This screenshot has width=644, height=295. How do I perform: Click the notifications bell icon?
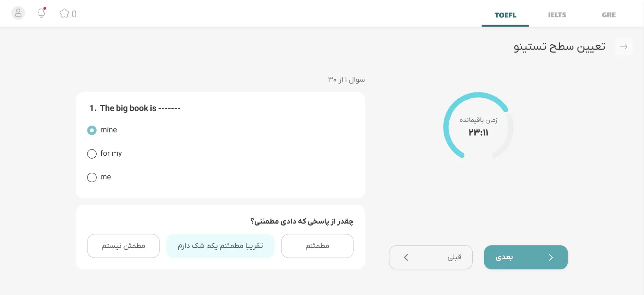click(41, 13)
